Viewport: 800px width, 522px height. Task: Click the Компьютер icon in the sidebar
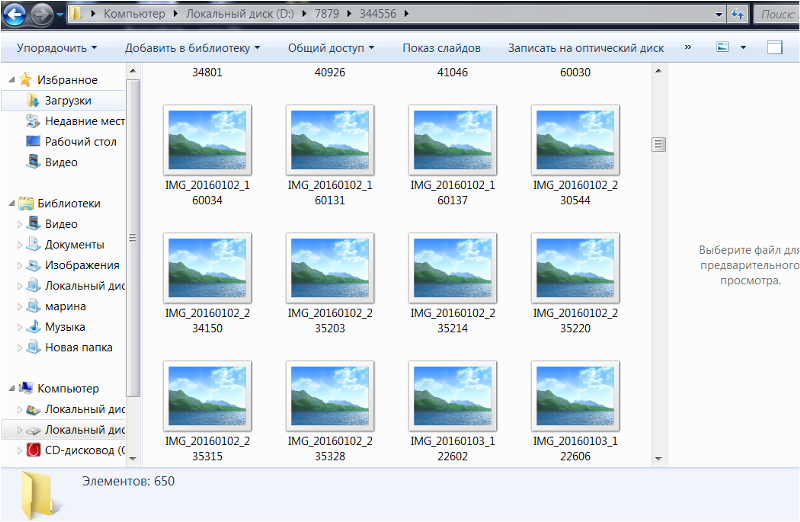pos(26,388)
